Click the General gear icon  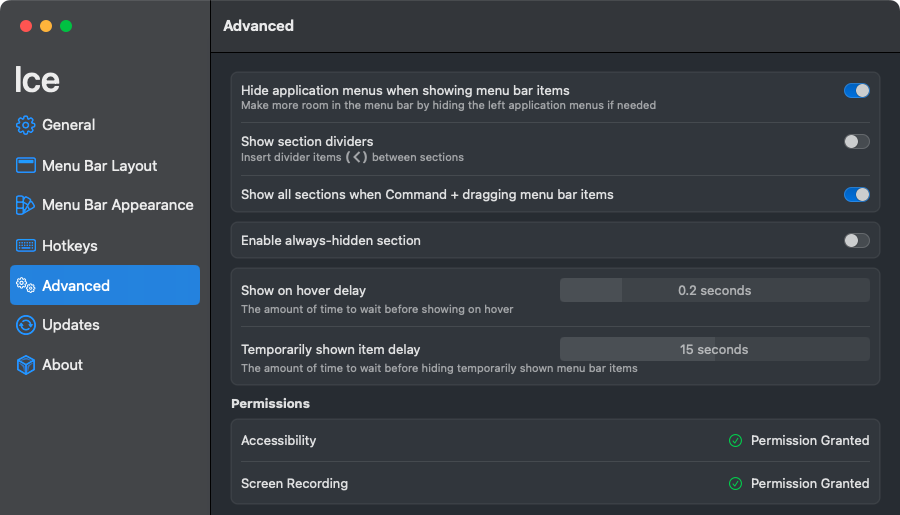tap(25, 125)
